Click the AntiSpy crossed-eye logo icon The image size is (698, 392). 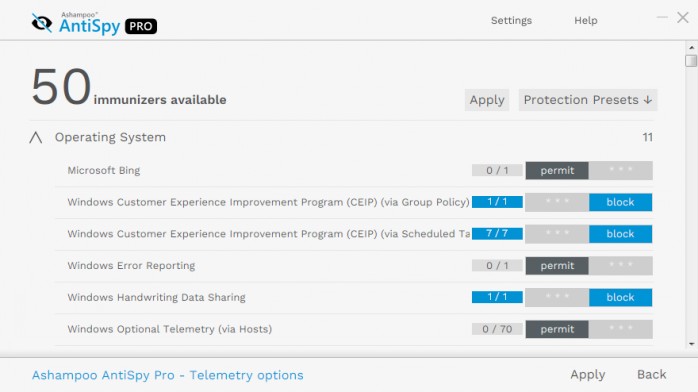[42, 23]
